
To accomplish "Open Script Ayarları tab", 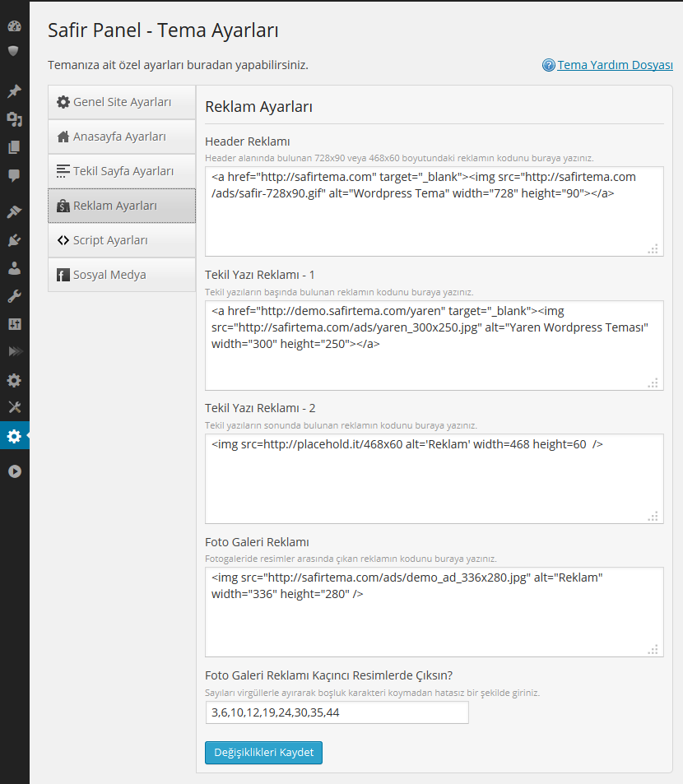I will coord(122,240).
